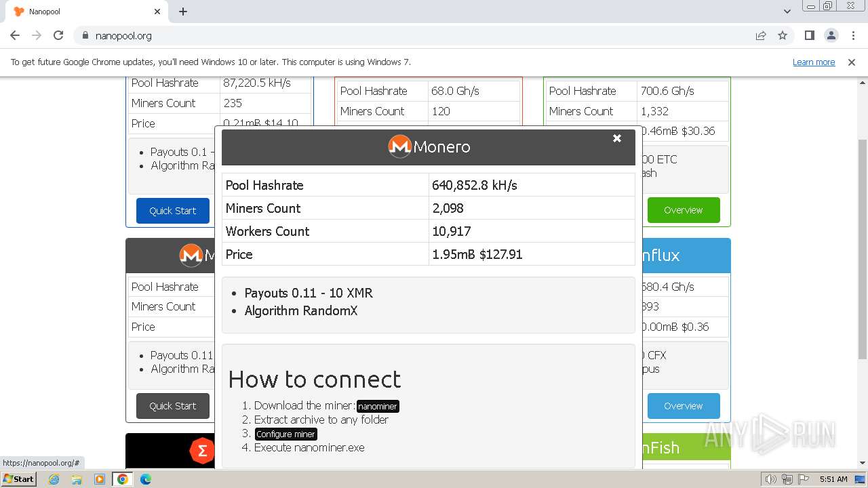Open the nanominer download link

point(378,406)
